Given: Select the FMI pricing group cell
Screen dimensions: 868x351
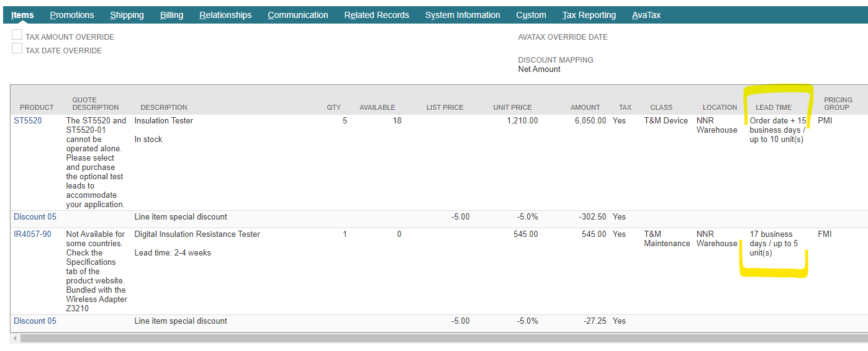Looking at the screenshot, I should (x=825, y=234).
